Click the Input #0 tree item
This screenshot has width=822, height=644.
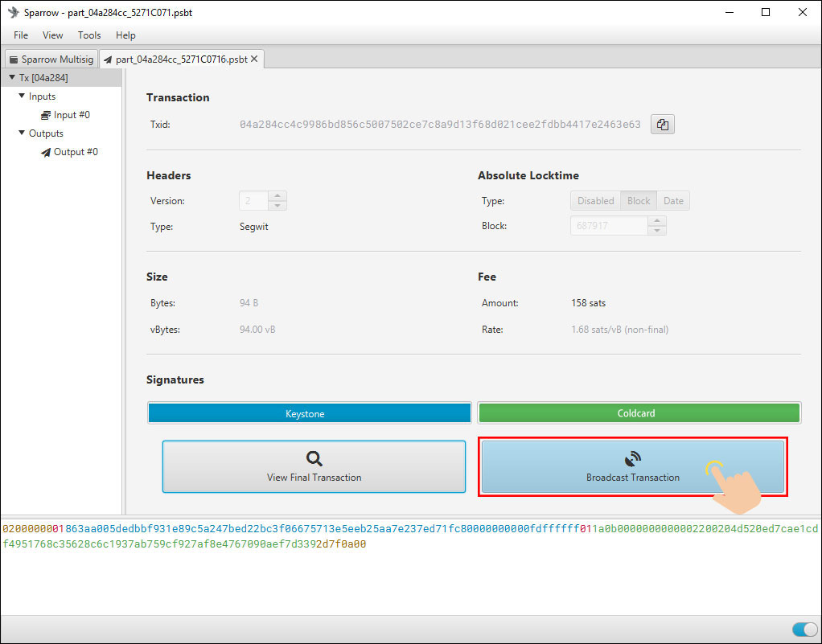(x=71, y=115)
